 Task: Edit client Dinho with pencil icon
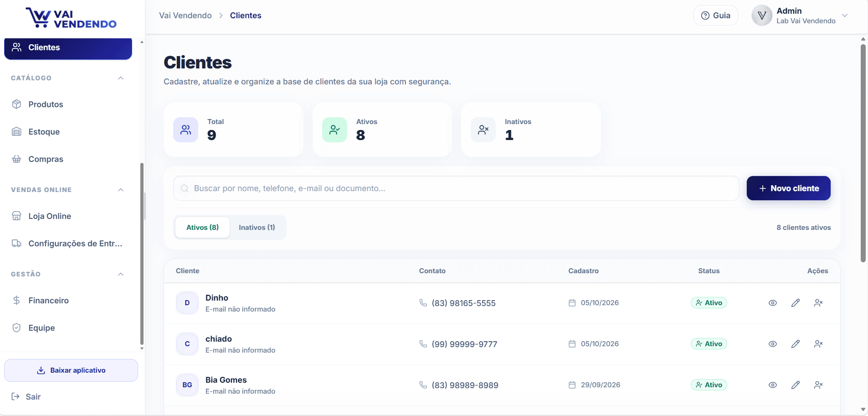[796, 303]
